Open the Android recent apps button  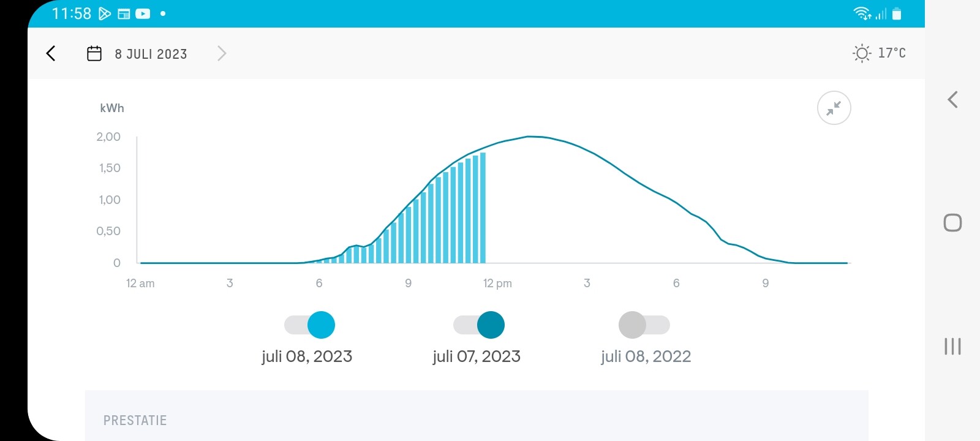point(952,347)
